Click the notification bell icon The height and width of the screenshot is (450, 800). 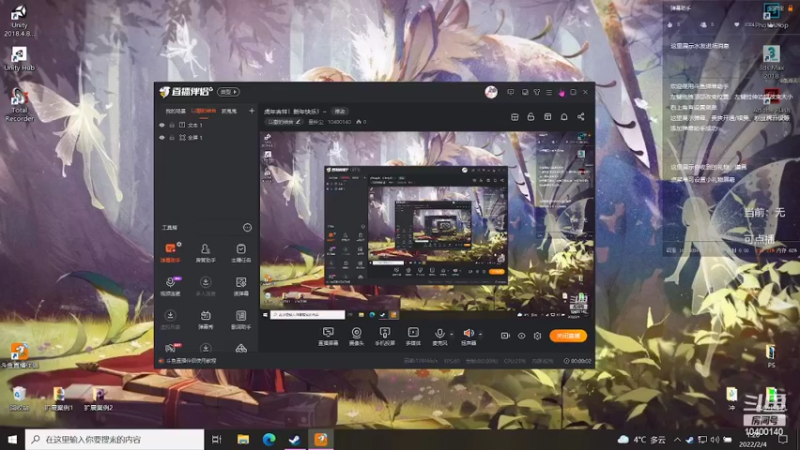pyautogui.click(x=564, y=117)
